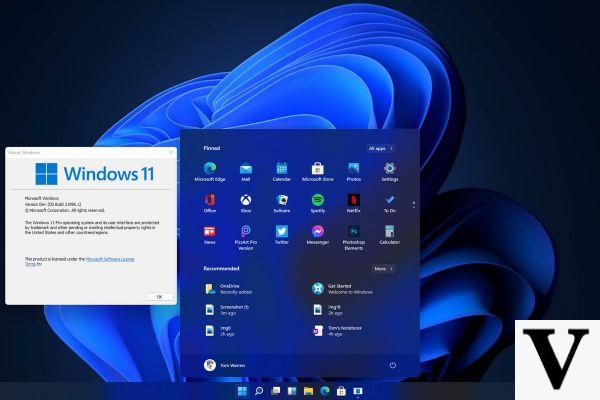Open the Twitter app

click(x=282, y=235)
